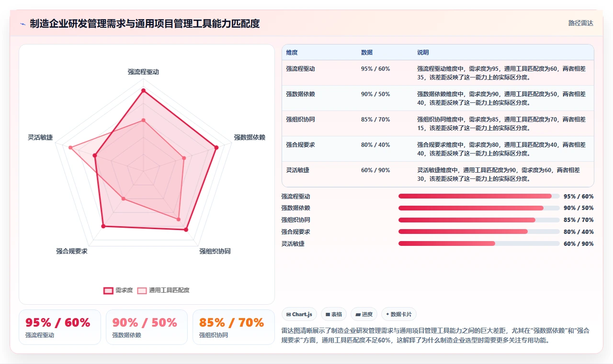613x364 pixels.
Task: Click the 数据卡片 tag
Action: click(x=399, y=314)
